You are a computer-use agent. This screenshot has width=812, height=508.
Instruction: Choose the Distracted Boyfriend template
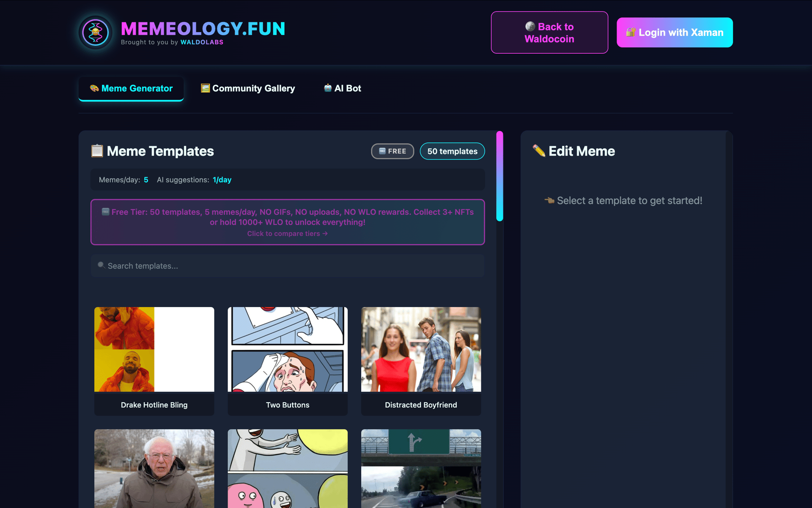click(x=421, y=361)
